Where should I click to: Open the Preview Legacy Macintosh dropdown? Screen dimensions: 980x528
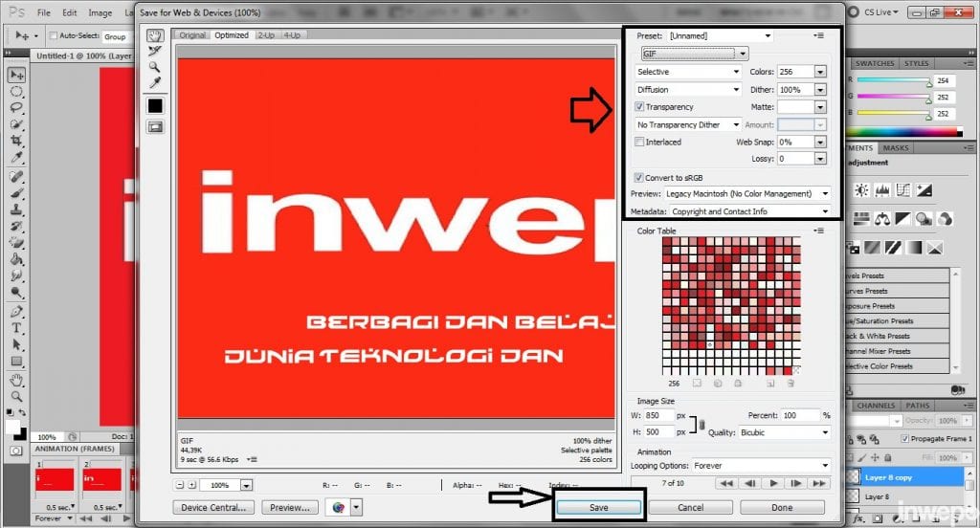pos(746,194)
